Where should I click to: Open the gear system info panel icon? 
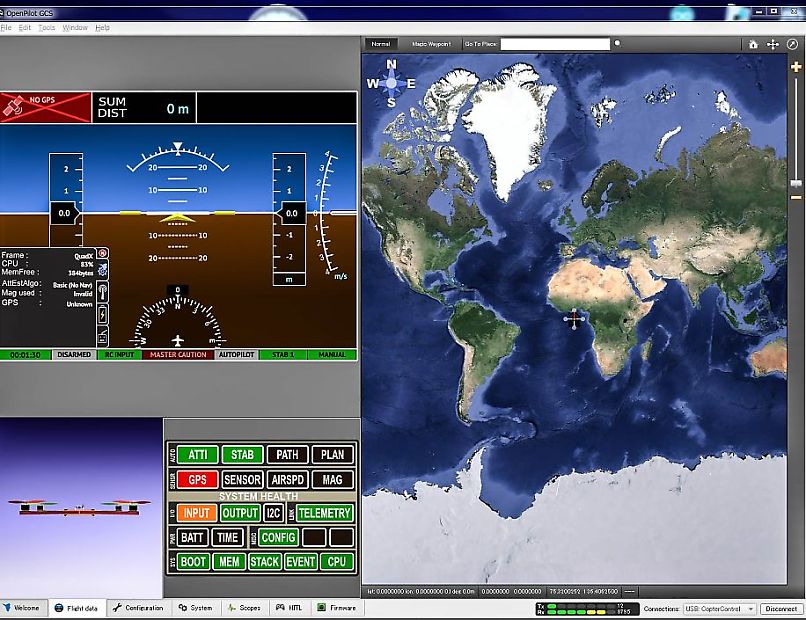pyautogui.click(x=103, y=269)
